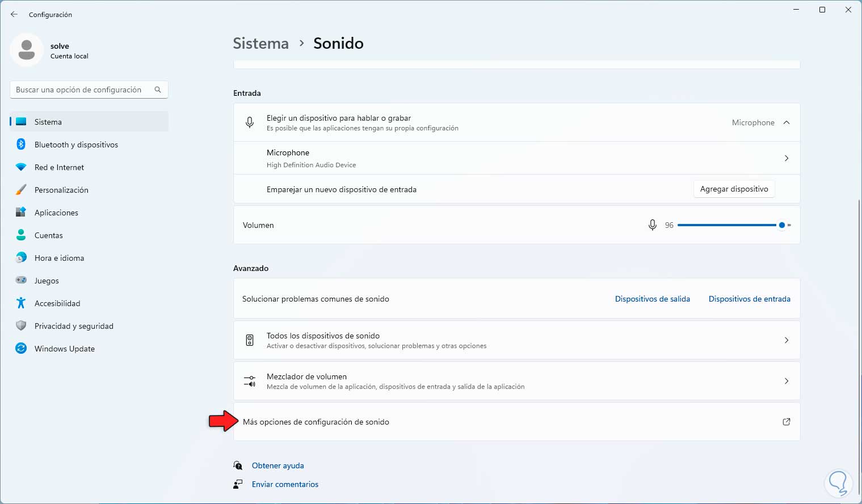This screenshot has height=504, width=862.
Task: Click the Accesibilidad sidebar icon
Action: [x=21, y=303]
